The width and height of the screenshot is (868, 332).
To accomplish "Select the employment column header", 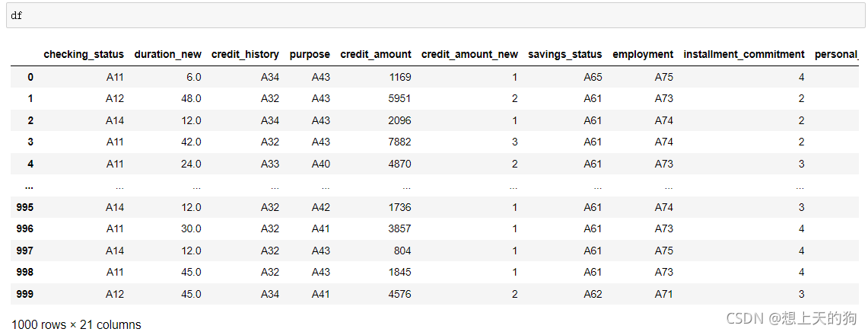I will click(x=643, y=54).
